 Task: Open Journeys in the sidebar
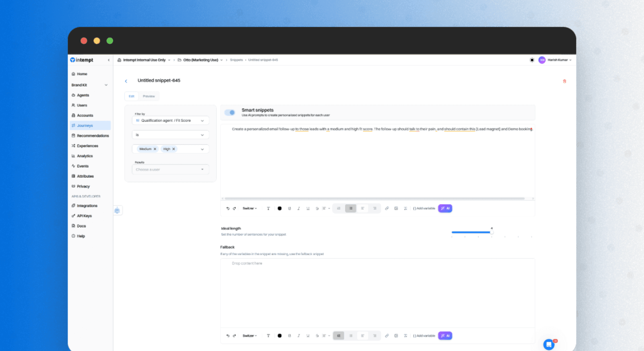(x=90, y=125)
